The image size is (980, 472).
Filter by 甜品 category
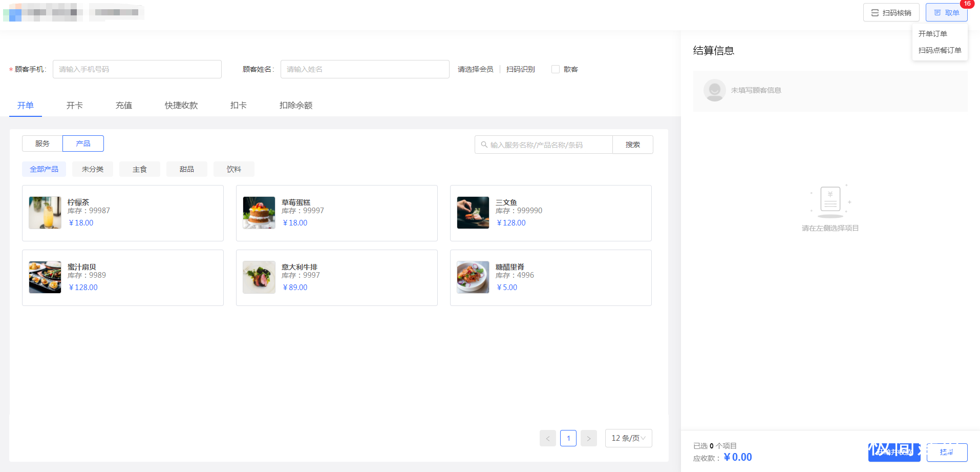(187, 169)
